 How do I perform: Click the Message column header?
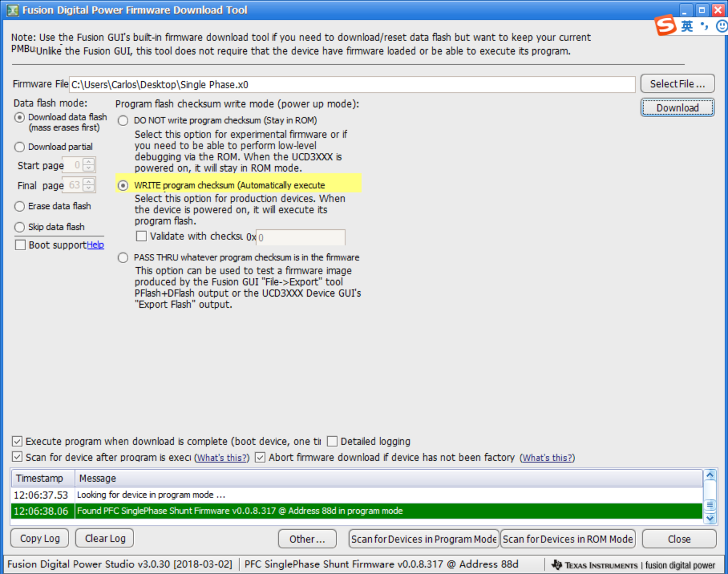389,478
